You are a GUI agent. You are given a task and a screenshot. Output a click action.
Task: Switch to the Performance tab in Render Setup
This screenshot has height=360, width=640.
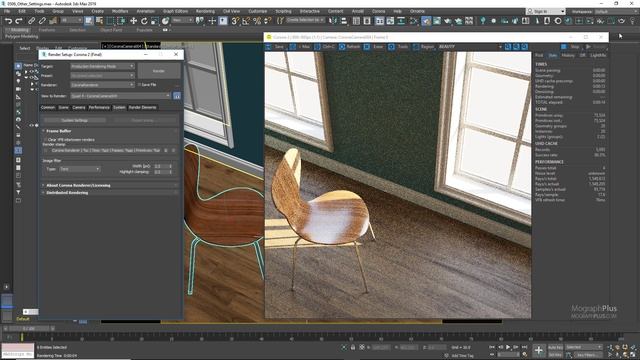(99, 107)
